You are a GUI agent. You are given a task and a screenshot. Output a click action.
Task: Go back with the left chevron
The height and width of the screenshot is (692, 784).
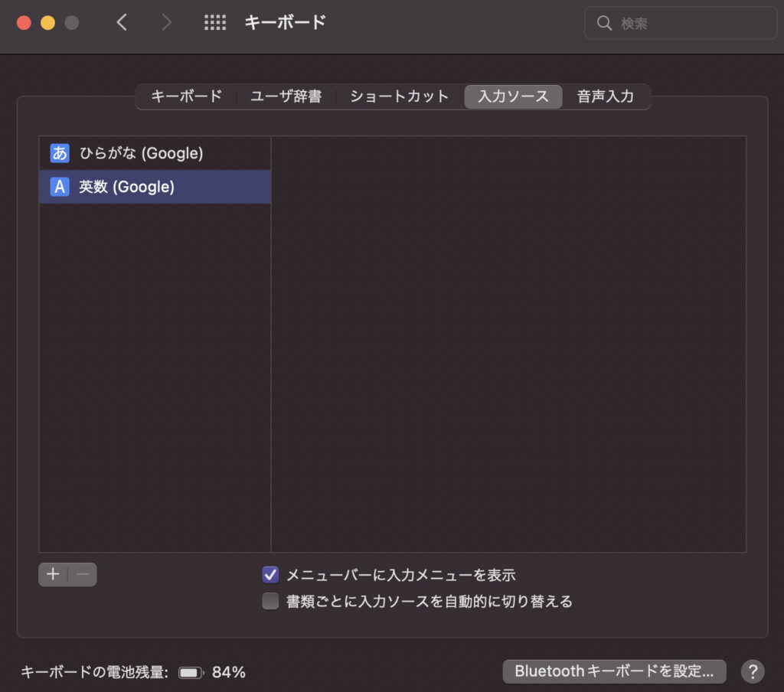[122, 22]
